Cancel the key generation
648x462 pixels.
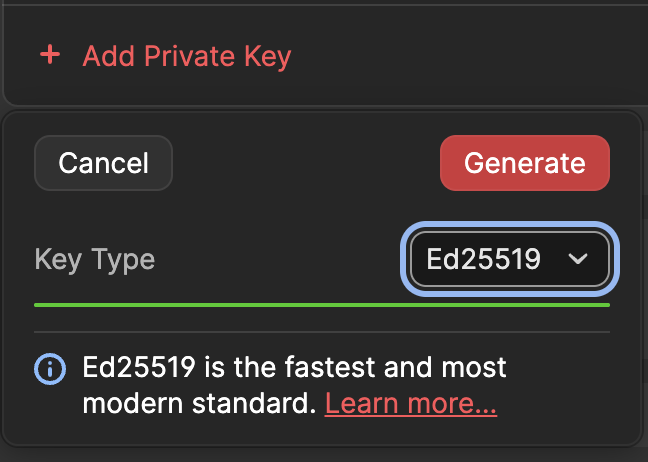click(x=103, y=163)
